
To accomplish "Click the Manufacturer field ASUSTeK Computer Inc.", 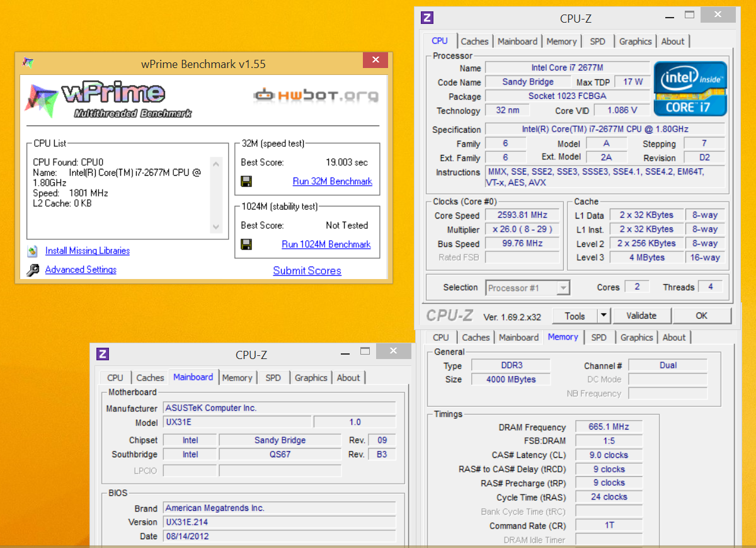I will coord(279,408).
